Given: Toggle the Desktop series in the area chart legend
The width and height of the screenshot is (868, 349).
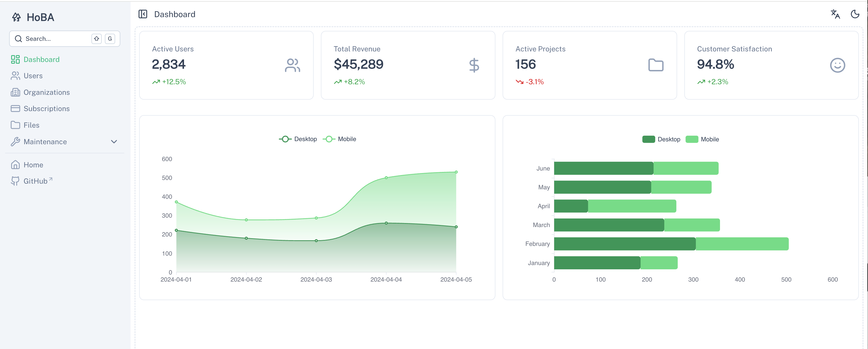Looking at the screenshot, I should (x=298, y=139).
